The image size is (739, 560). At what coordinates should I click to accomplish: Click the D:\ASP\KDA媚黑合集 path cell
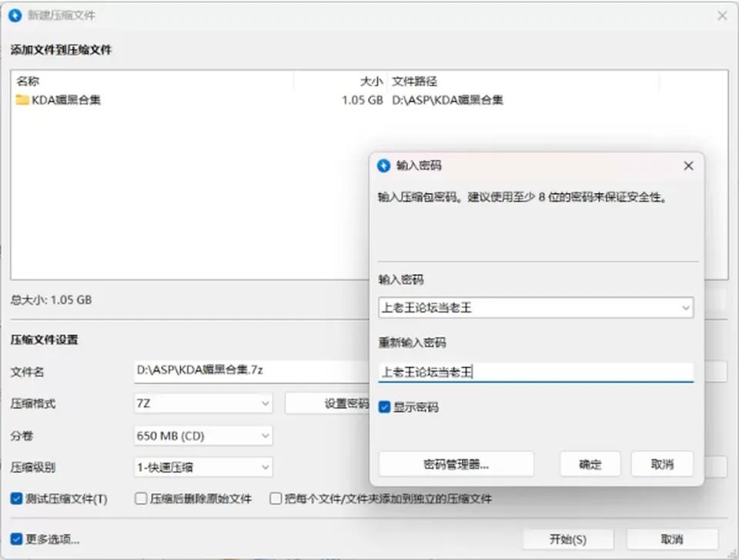447,100
